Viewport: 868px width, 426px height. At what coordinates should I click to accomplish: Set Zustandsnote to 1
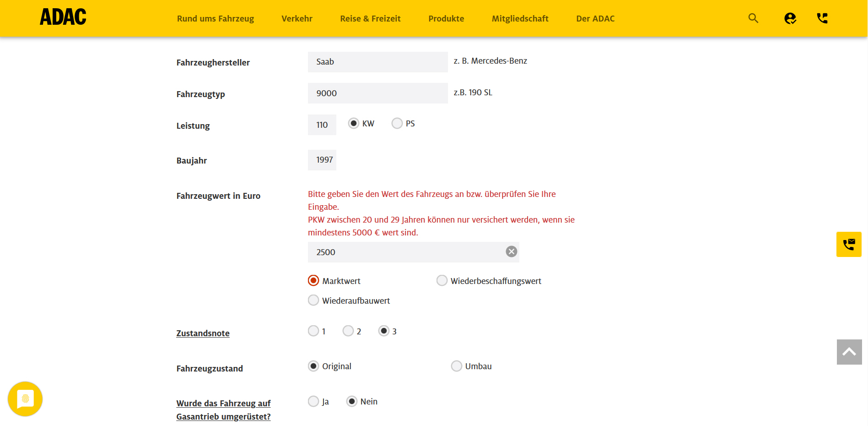tap(313, 331)
